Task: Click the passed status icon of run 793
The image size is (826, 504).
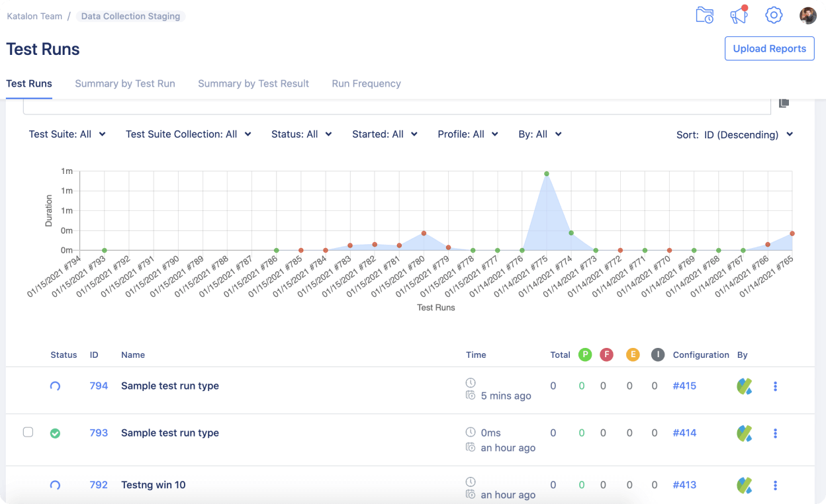Action: pyautogui.click(x=56, y=433)
